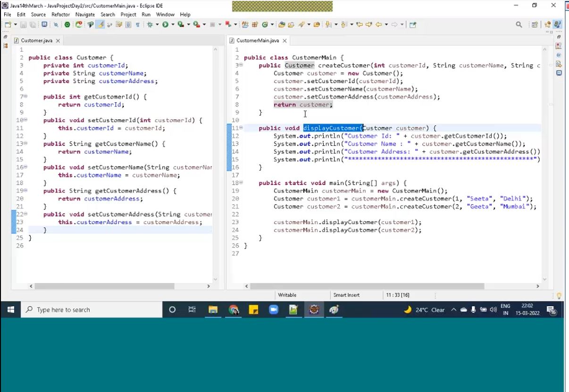The width and height of the screenshot is (569, 392).
Task: Close the CustomerMain.java tab
Action: pyautogui.click(x=284, y=41)
